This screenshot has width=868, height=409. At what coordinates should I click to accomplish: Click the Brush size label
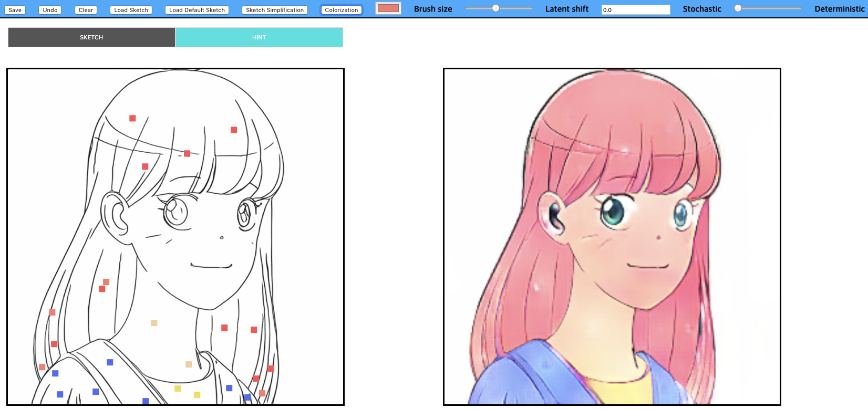[x=433, y=9]
